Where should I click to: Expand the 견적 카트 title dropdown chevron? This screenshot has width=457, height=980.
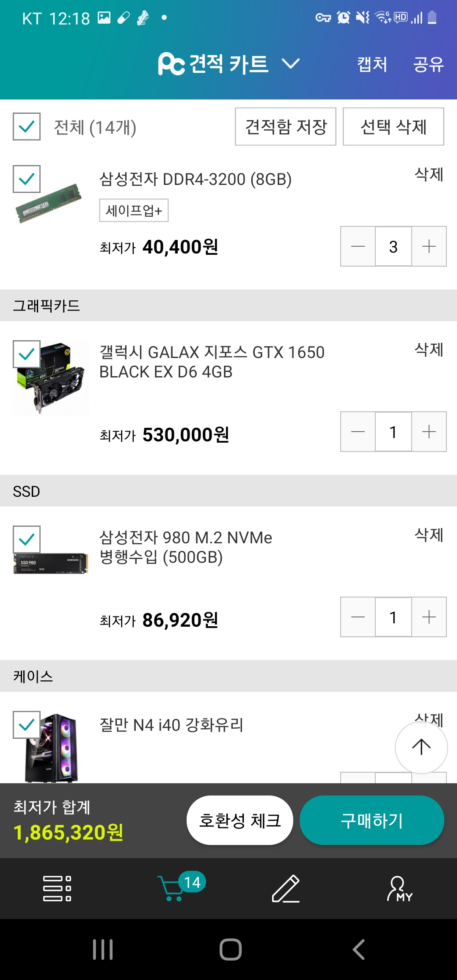click(291, 64)
